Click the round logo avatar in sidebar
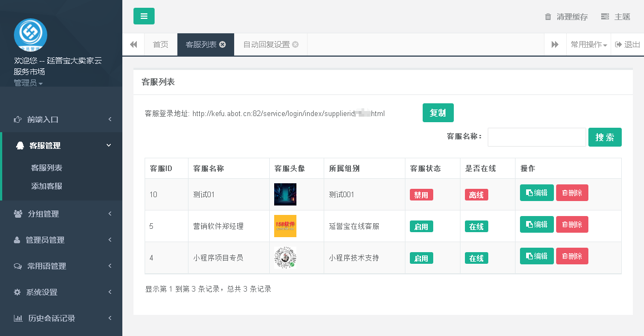Image resolution: width=644 pixels, height=336 pixels. point(31,35)
